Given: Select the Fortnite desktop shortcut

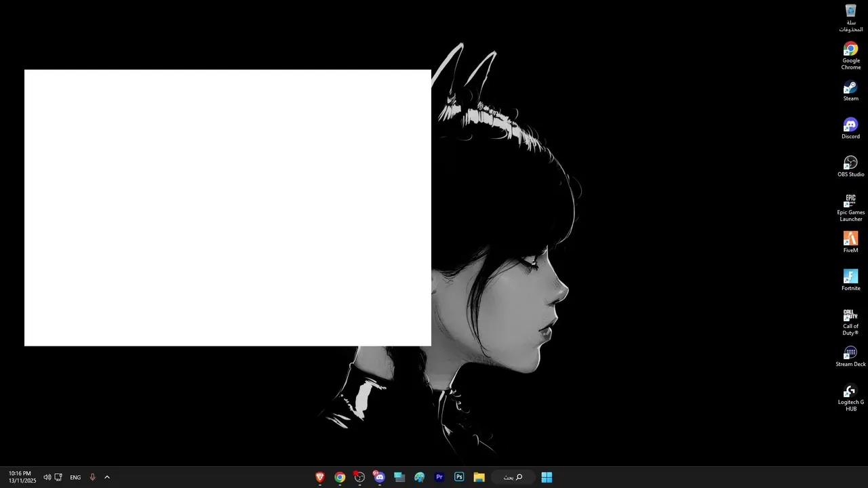Looking at the screenshot, I should point(850,281).
